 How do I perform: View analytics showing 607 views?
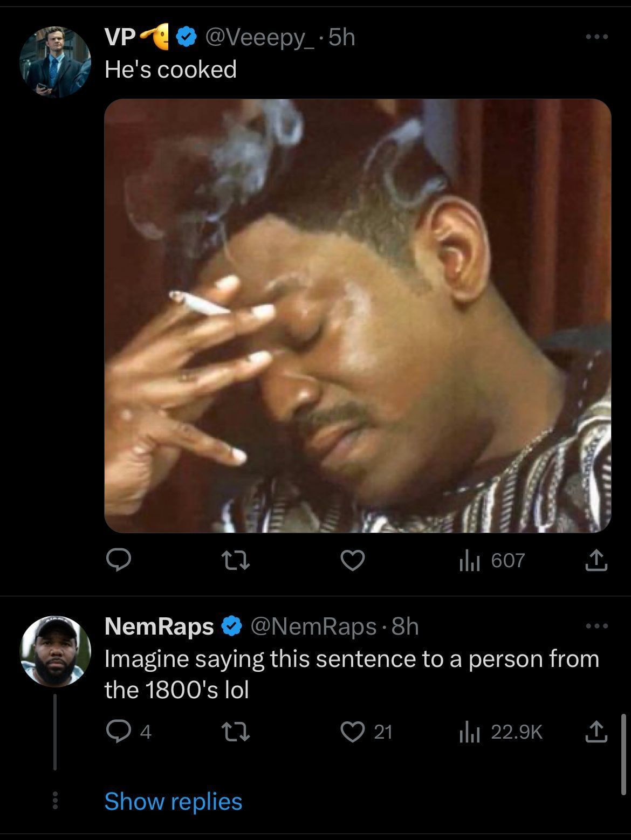click(x=491, y=561)
